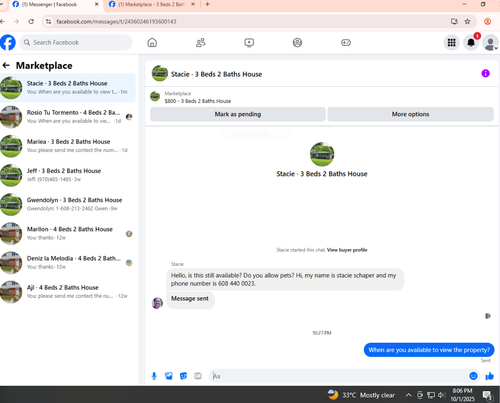
Task: Open the nine-dot Menu grid icon
Action: pyautogui.click(x=451, y=42)
